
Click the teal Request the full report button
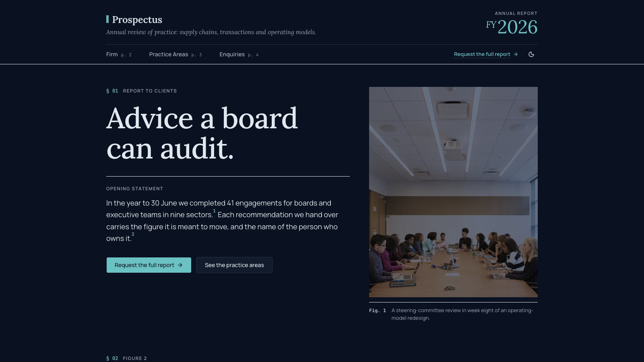click(x=149, y=265)
